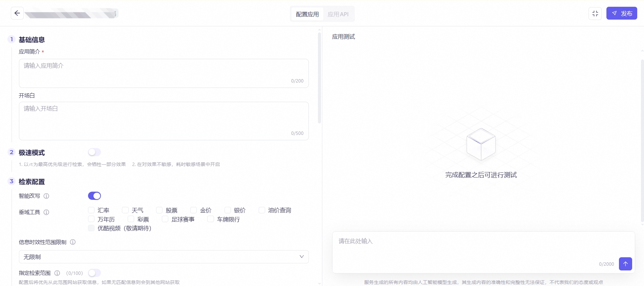644x286 pixels.
Task: Check the 足球赛事 checkbox
Action: tap(165, 219)
